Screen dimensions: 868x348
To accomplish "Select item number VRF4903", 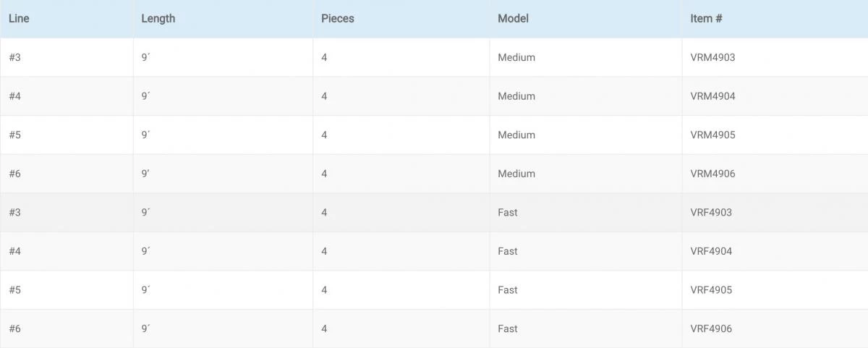I will pos(711,213).
